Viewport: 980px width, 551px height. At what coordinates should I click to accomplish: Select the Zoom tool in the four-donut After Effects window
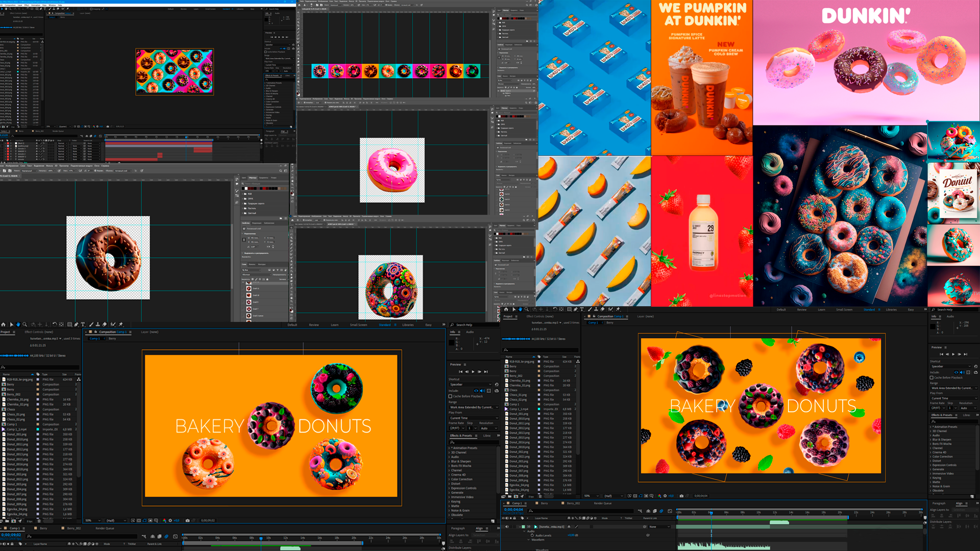click(x=24, y=324)
